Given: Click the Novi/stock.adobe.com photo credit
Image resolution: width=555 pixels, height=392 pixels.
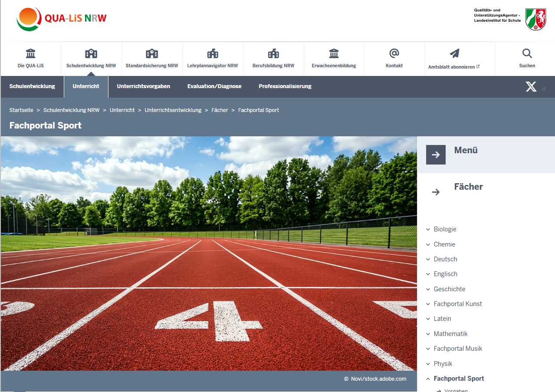Looking at the screenshot, I should coord(375,379).
